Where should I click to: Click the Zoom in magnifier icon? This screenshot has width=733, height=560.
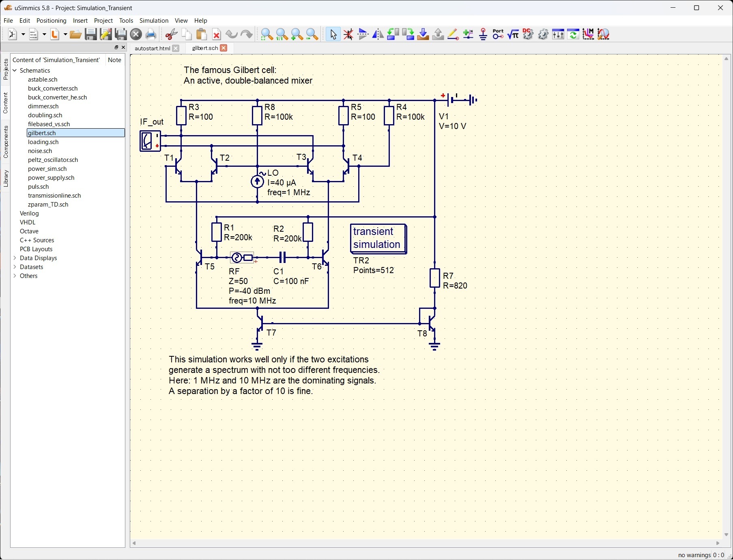click(x=297, y=34)
